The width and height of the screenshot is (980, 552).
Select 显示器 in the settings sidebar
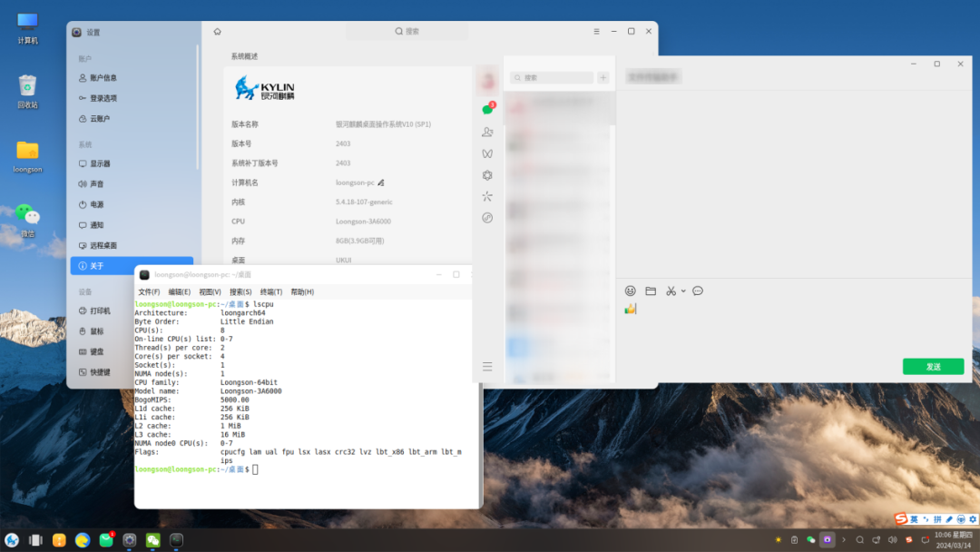[x=100, y=163]
